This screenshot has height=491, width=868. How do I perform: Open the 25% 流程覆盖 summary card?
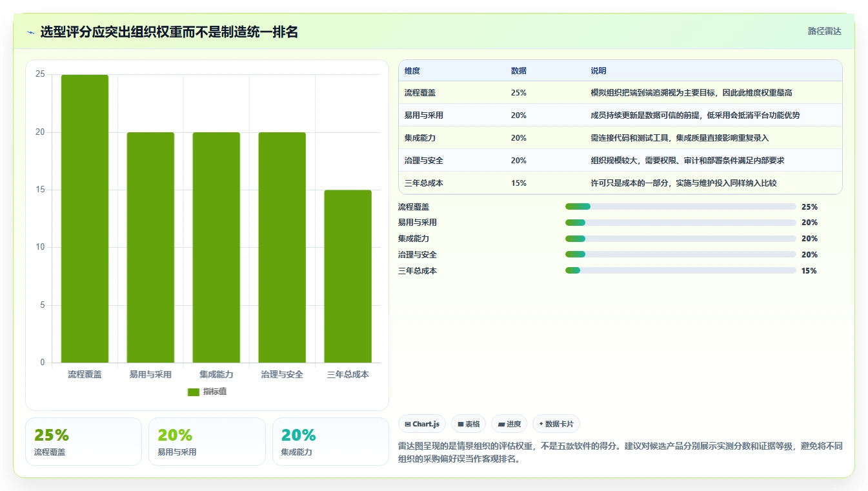(x=83, y=441)
